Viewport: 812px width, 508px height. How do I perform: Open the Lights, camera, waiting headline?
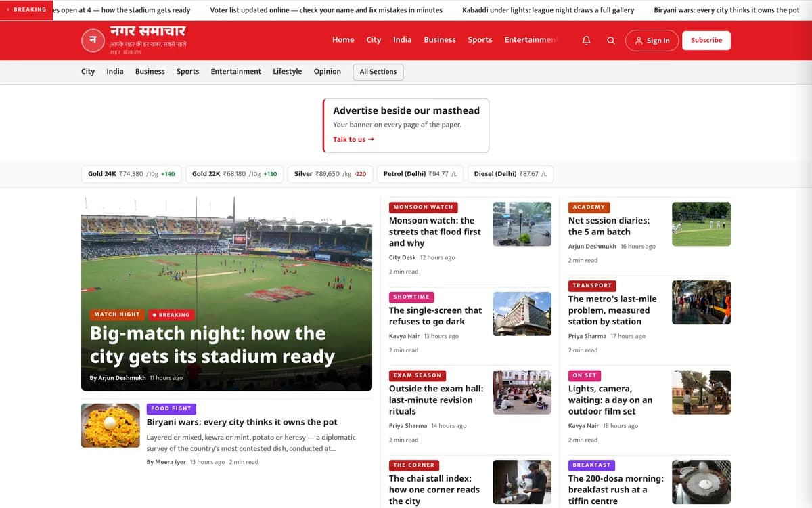610,400
